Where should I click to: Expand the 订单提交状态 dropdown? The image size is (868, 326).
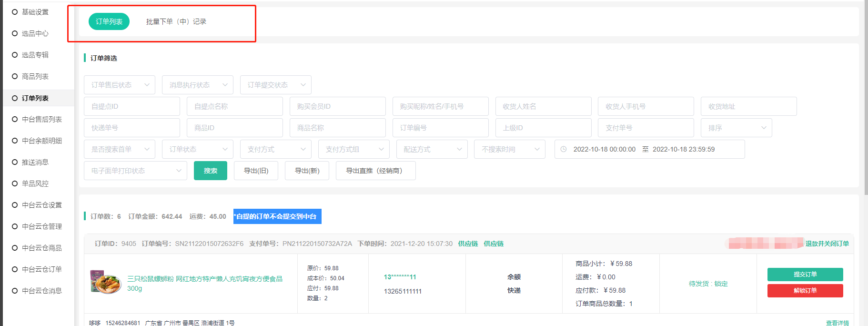[276, 85]
